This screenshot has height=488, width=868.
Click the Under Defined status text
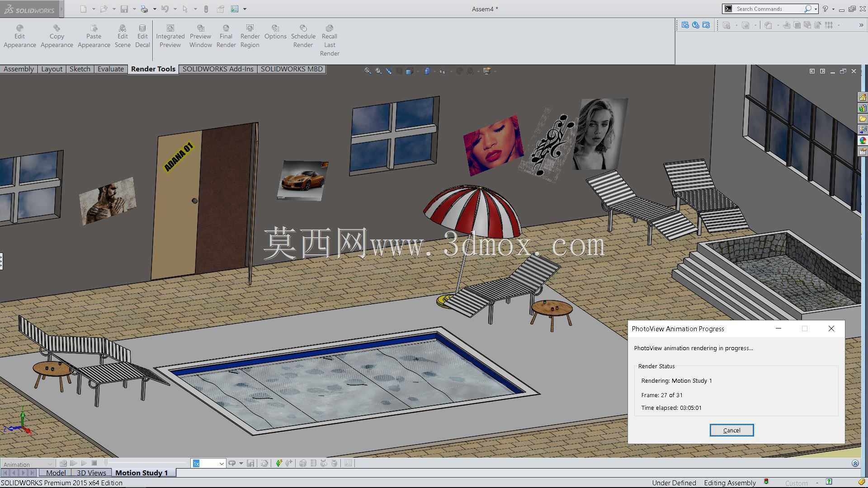click(674, 483)
